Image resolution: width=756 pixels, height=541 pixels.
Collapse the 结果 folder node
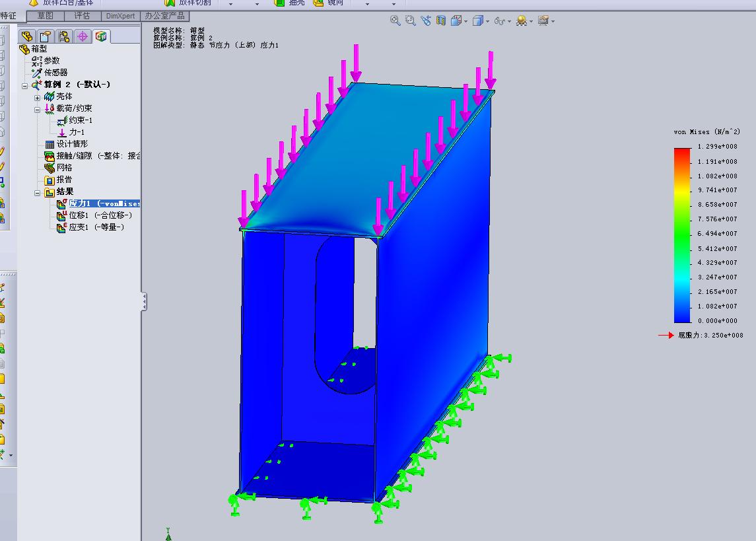click(37, 193)
